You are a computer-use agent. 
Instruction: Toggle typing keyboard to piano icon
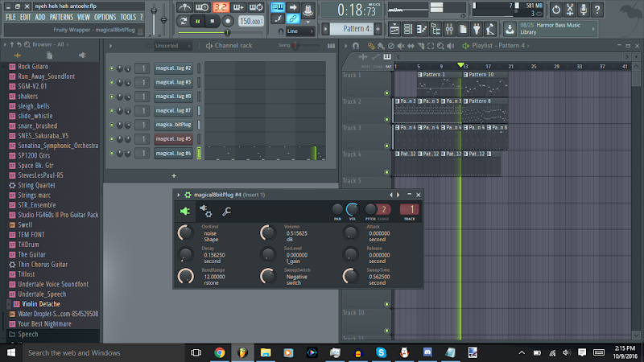point(278,7)
